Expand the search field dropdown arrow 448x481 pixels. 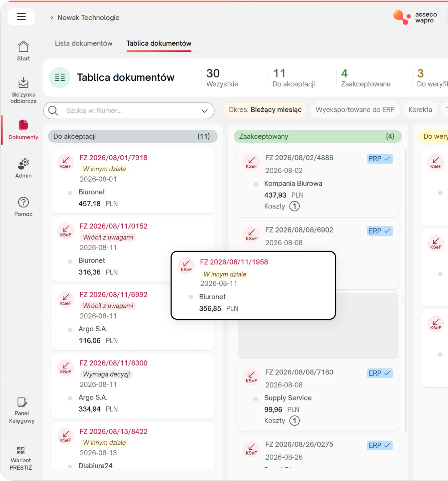204,111
